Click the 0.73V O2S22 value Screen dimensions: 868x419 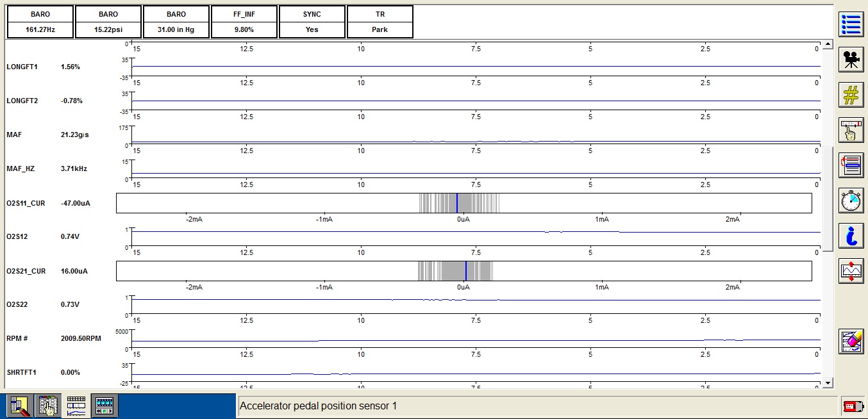[x=69, y=304]
